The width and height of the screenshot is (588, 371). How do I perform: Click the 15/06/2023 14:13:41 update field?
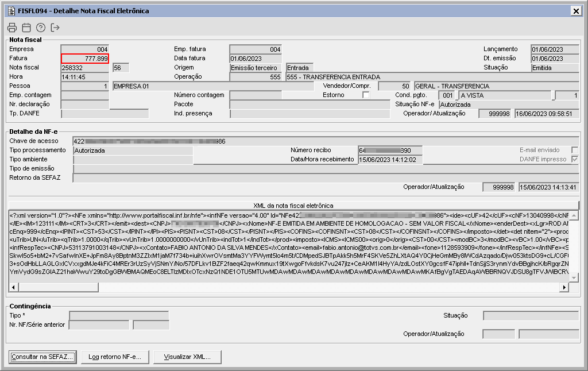[x=549, y=187]
